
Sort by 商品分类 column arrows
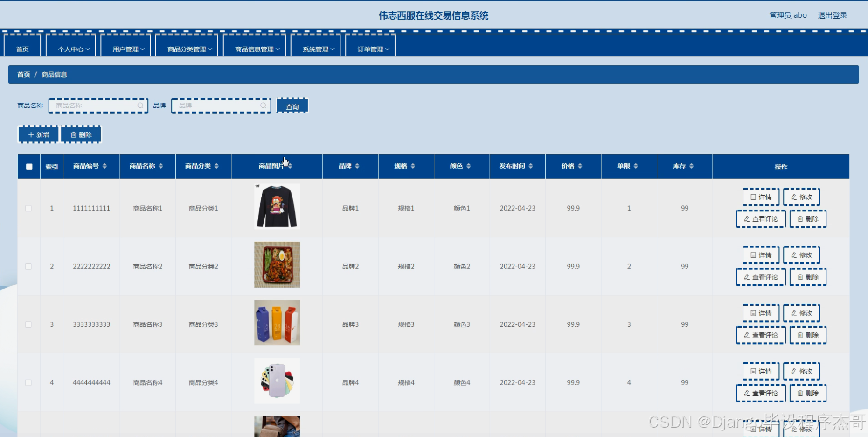pos(216,166)
